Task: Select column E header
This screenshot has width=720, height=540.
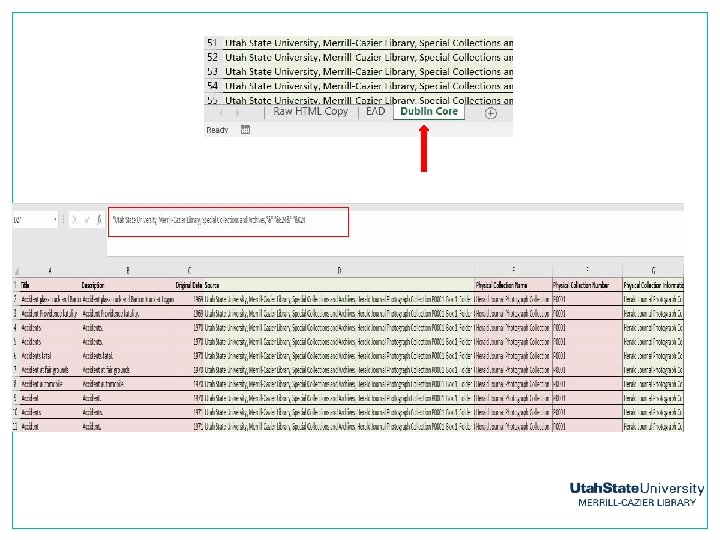Action: point(513,271)
